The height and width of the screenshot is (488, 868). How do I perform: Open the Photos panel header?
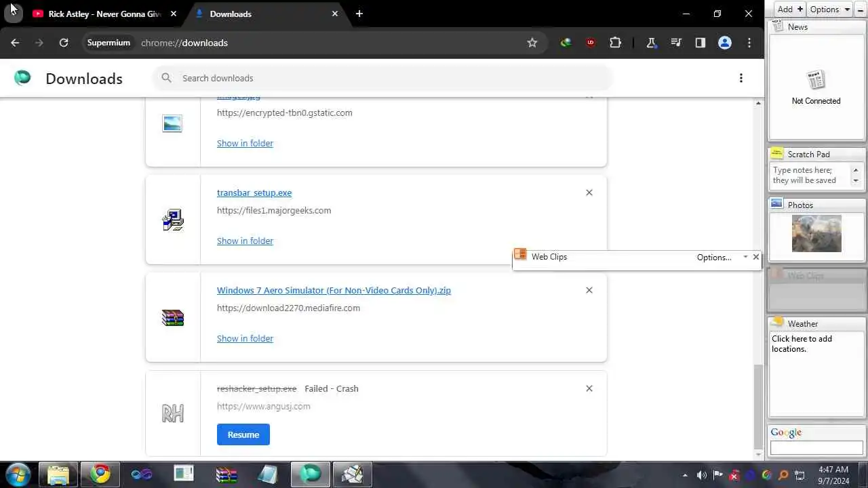click(x=816, y=205)
